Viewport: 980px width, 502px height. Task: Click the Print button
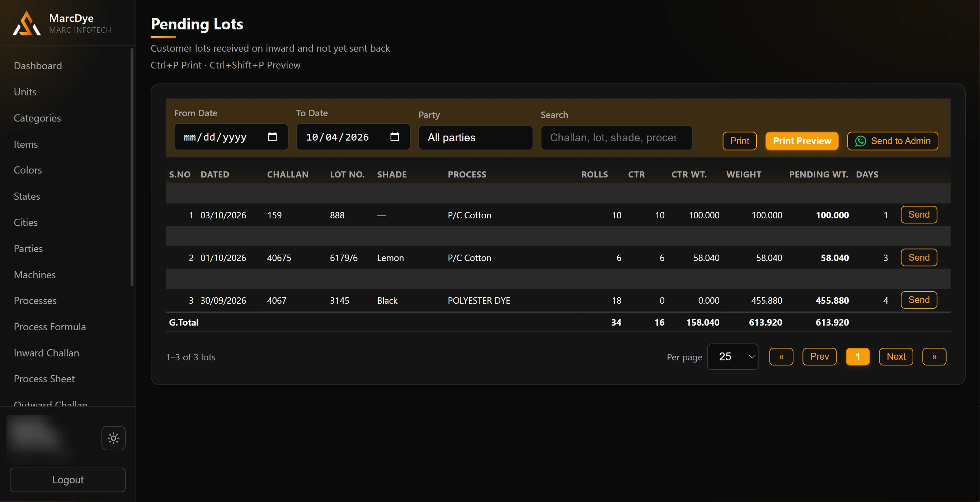[x=739, y=141]
